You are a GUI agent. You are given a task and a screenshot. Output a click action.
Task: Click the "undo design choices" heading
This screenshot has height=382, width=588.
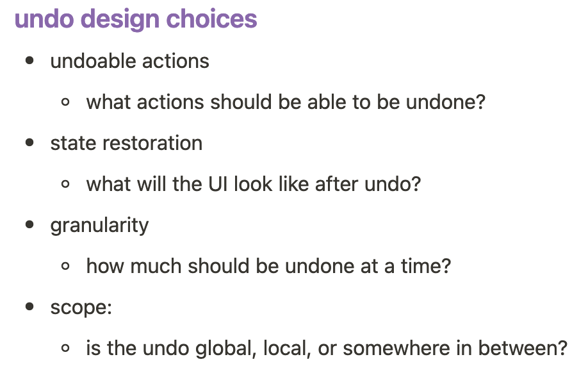point(136,19)
